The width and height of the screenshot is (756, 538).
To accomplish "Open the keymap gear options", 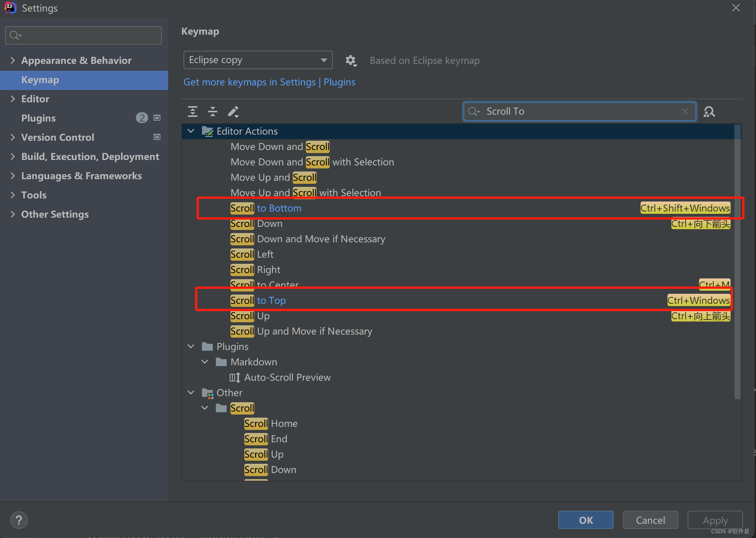I will (x=350, y=60).
